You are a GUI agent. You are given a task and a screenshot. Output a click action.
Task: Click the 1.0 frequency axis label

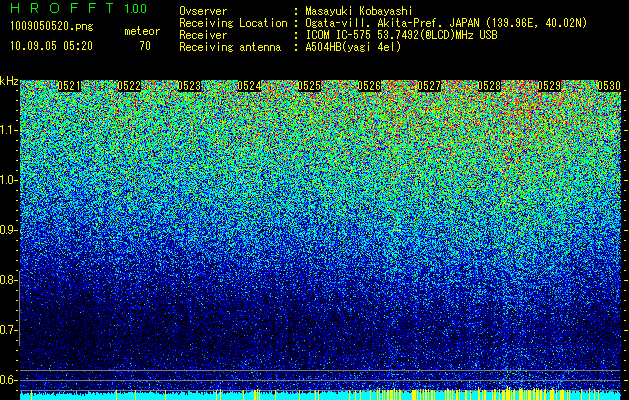pos(8,180)
